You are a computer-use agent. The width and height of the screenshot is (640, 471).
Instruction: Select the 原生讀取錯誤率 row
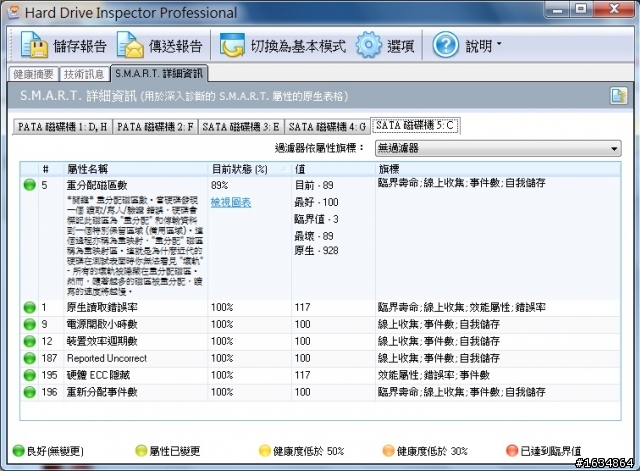tap(320, 307)
